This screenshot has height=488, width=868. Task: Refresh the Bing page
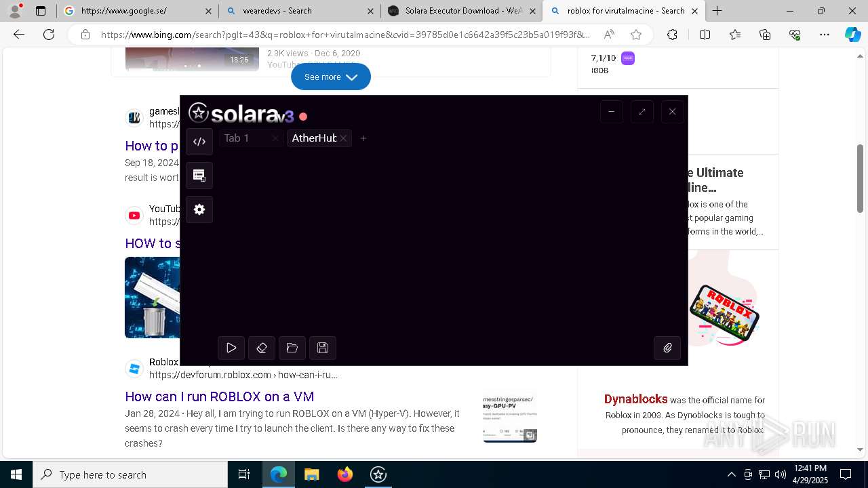tap(49, 35)
